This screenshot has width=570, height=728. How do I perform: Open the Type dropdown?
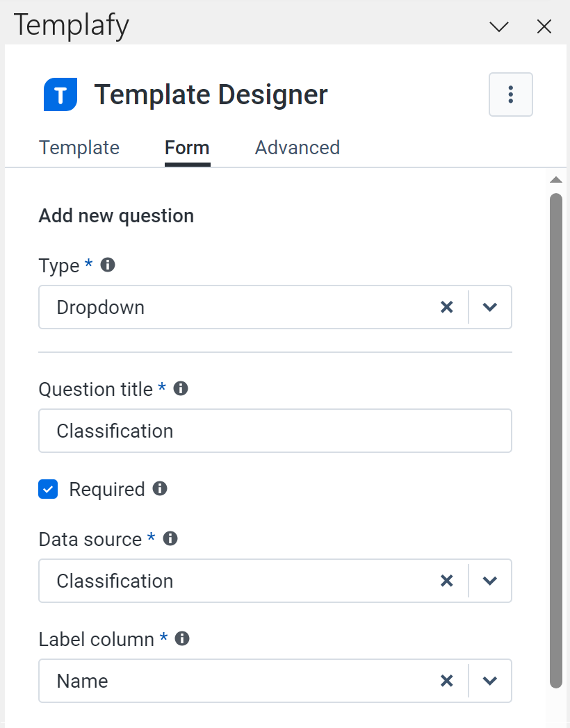click(490, 306)
